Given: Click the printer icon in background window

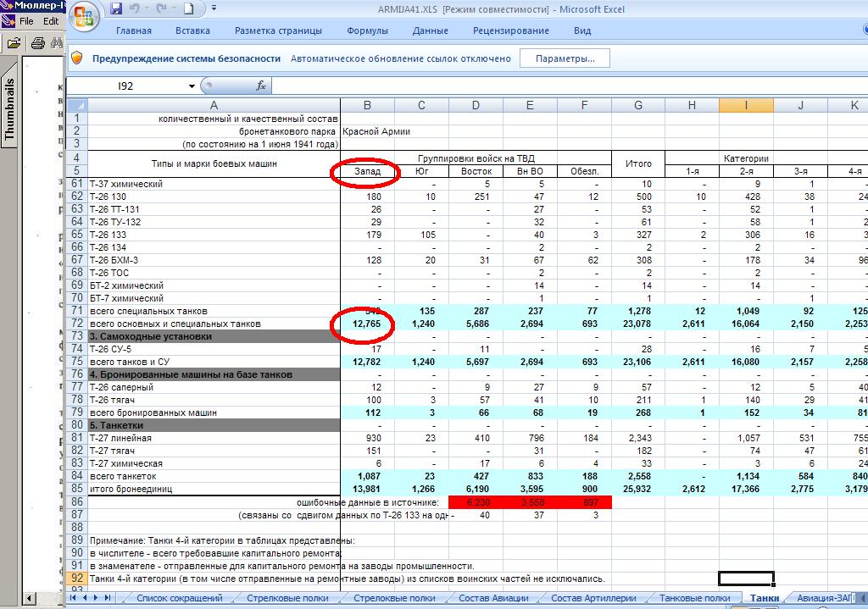Looking at the screenshot, I should [37, 43].
